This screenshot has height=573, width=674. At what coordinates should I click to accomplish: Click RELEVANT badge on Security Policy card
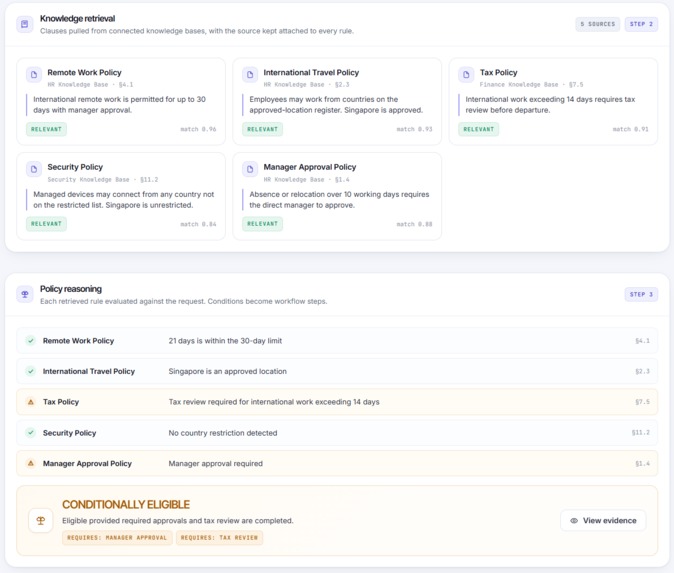pos(46,224)
